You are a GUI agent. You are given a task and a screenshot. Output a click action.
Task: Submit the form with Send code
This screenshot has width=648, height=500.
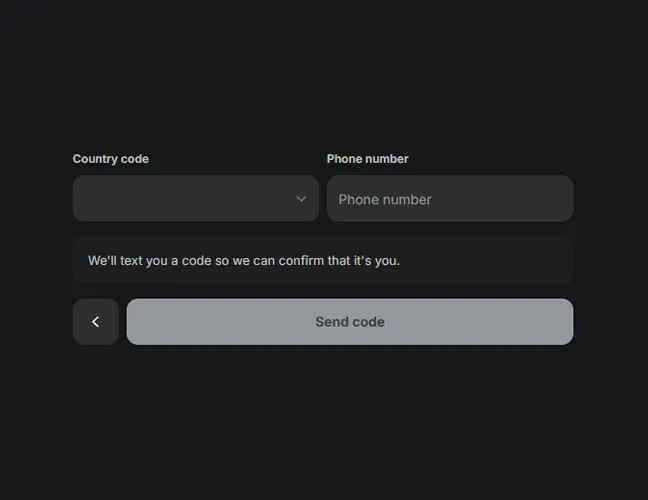click(350, 322)
